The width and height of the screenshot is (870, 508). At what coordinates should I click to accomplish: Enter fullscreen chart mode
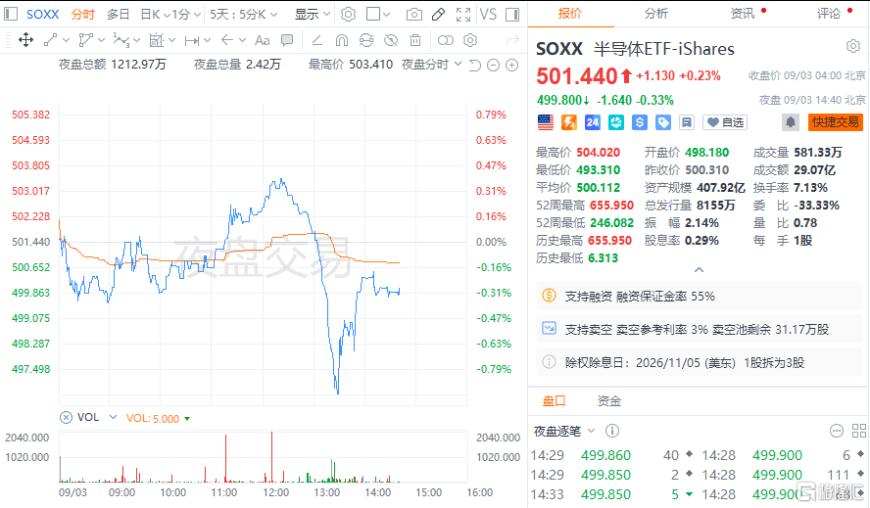coord(463,14)
